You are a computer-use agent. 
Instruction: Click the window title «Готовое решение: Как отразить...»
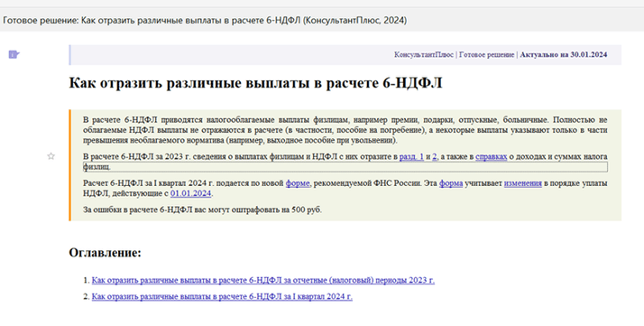tap(205, 20)
